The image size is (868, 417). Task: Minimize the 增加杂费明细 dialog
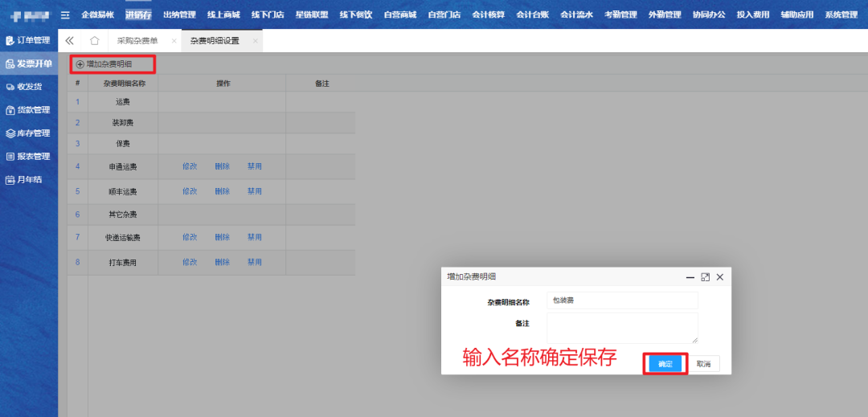pos(690,276)
